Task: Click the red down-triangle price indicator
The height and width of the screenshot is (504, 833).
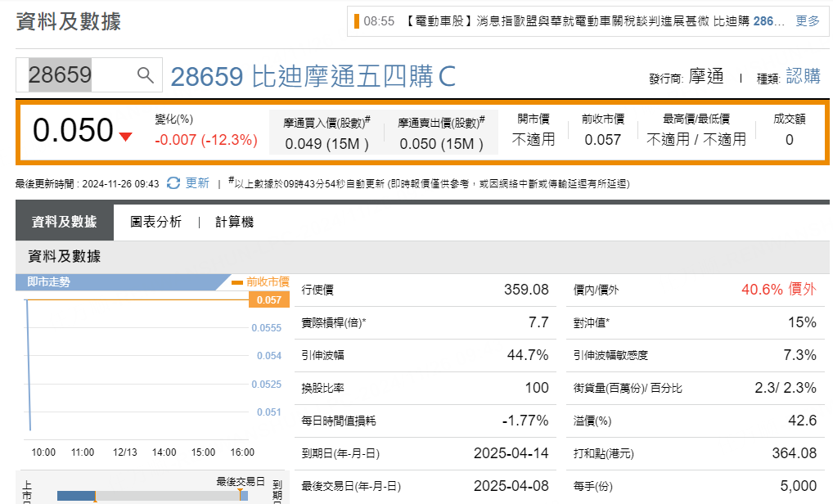Action: click(x=126, y=137)
